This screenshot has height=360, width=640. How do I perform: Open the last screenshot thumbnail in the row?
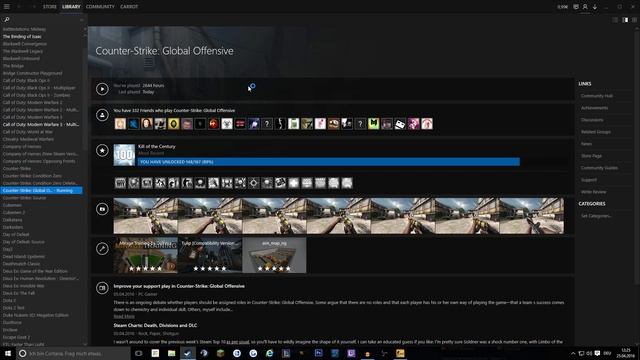pos(531,216)
